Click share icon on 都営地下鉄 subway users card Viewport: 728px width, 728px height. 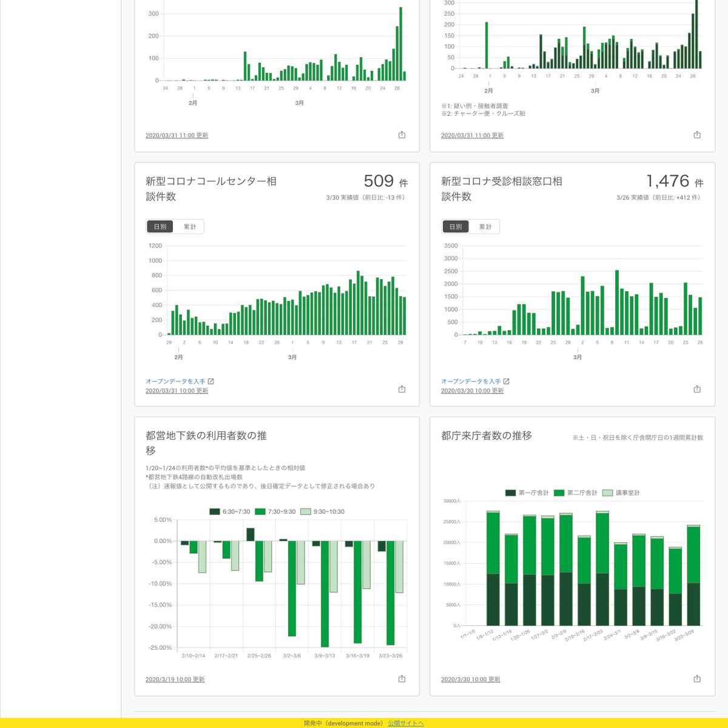(402, 679)
